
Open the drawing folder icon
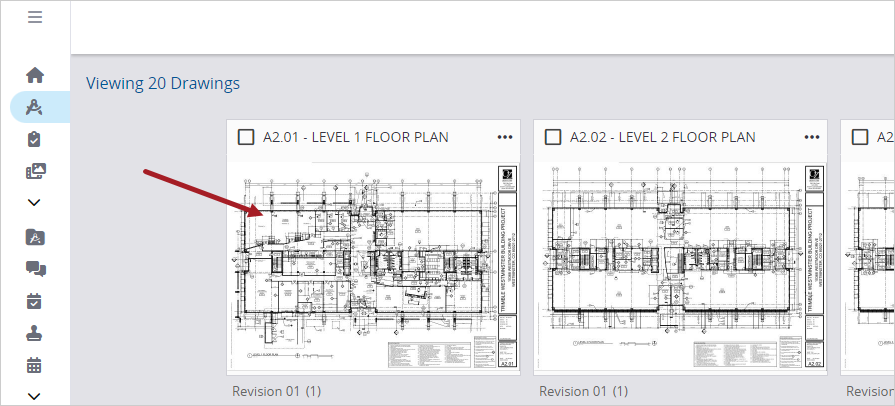pos(35,236)
